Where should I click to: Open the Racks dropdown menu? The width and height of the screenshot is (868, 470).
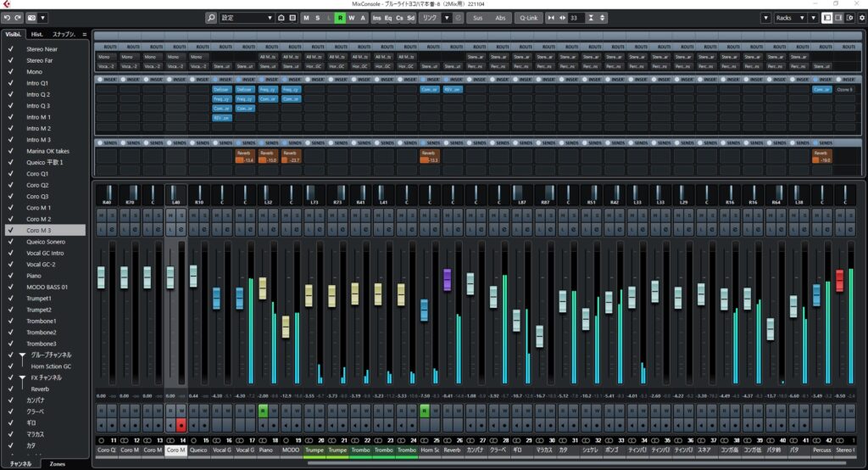(790, 17)
